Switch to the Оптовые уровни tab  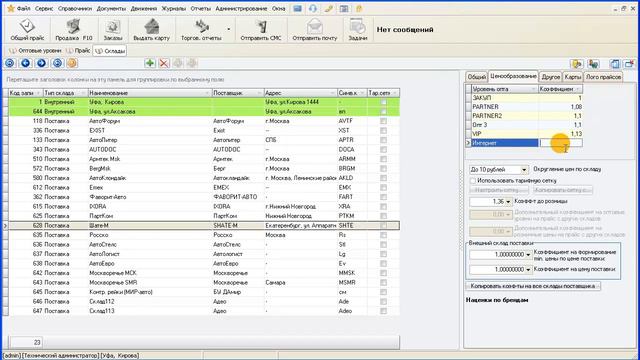(x=36, y=51)
